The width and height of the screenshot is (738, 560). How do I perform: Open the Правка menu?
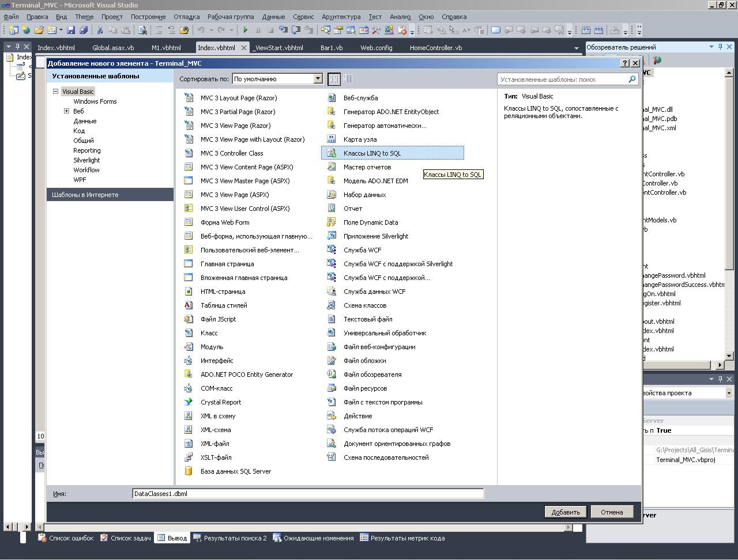click(x=37, y=17)
